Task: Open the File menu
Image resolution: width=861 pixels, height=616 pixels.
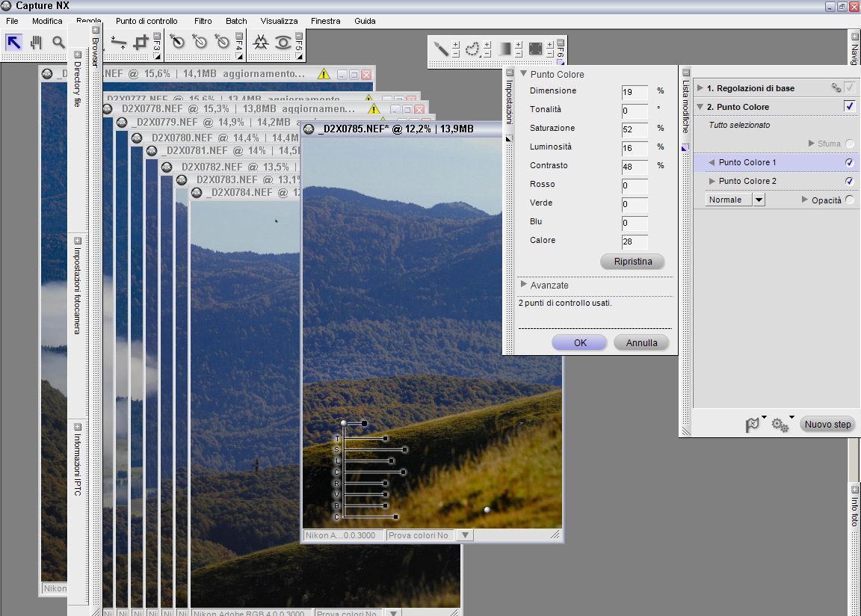Action: pyautogui.click(x=12, y=21)
